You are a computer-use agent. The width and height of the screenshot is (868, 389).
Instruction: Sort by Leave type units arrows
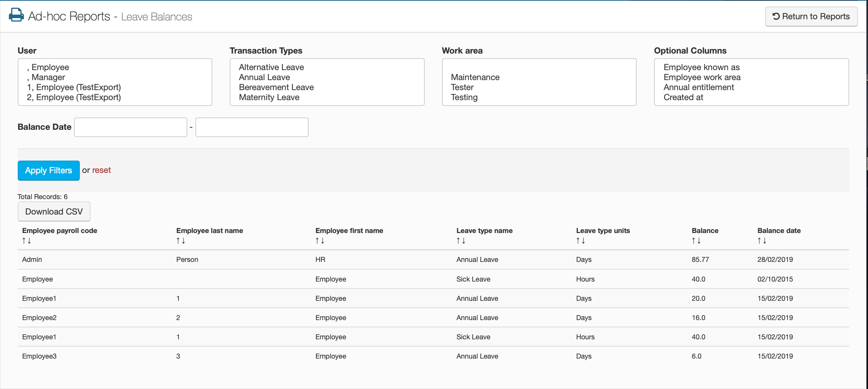pyautogui.click(x=580, y=241)
